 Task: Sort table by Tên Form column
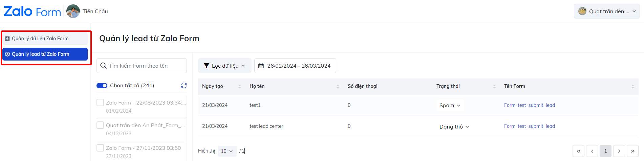[x=632, y=87]
